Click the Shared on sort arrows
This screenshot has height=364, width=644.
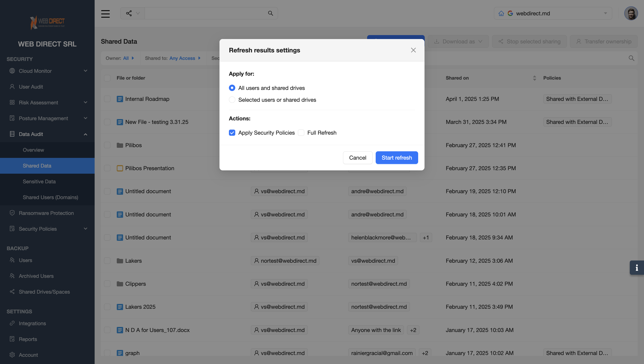pyautogui.click(x=534, y=78)
